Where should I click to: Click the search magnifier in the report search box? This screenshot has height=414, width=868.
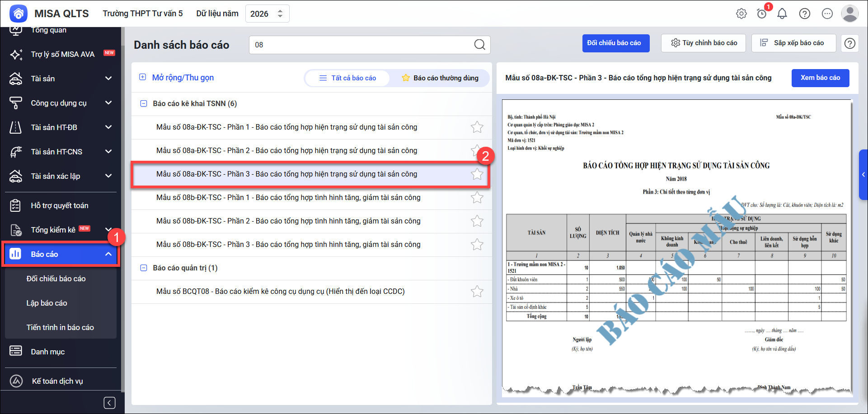point(479,45)
